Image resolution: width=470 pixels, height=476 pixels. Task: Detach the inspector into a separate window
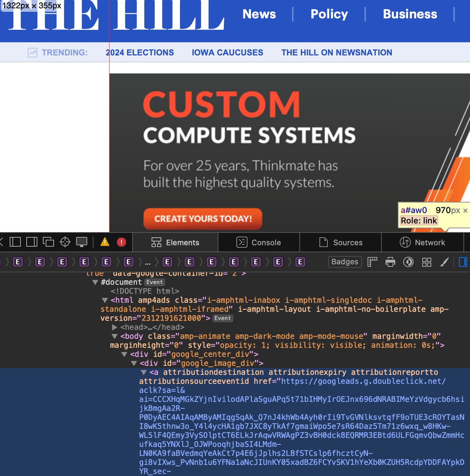tap(48, 242)
